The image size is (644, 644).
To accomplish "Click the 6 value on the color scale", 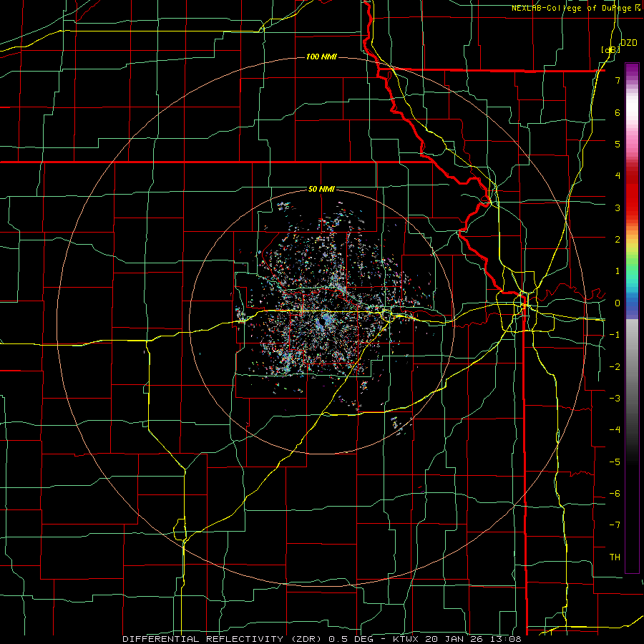I will coord(618,112).
